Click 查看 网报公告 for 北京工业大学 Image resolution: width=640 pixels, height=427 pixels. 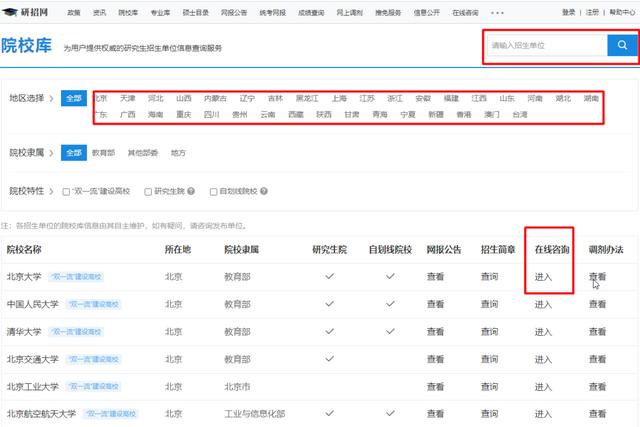click(435, 387)
